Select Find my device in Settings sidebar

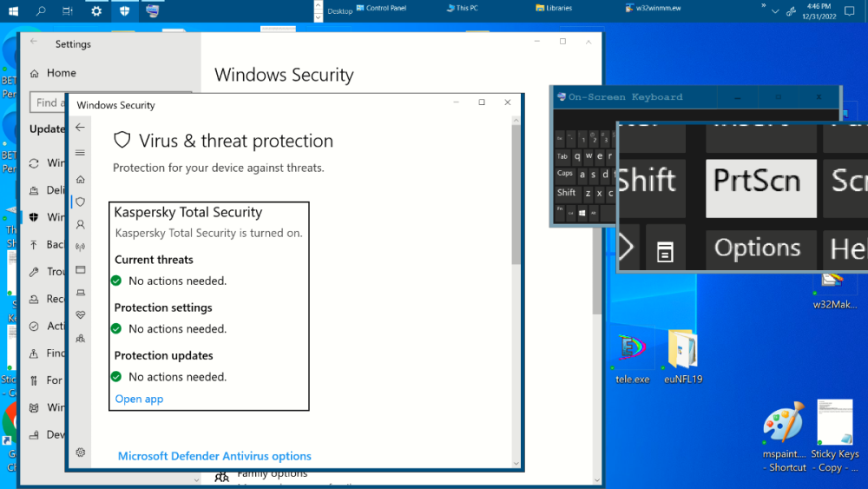point(46,353)
